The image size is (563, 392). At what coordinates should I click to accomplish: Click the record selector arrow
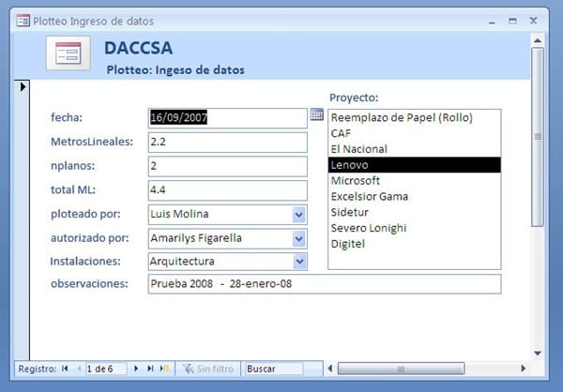[23, 86]
